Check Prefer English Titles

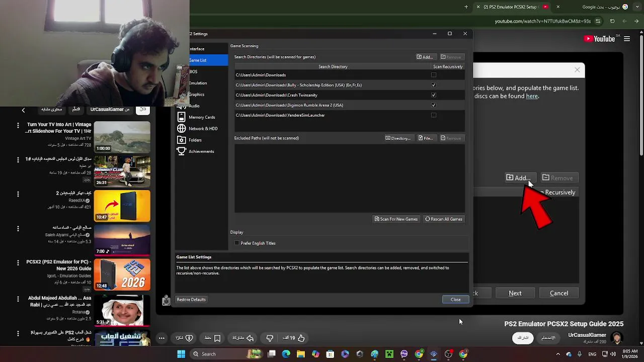click(x=237, y=243)
